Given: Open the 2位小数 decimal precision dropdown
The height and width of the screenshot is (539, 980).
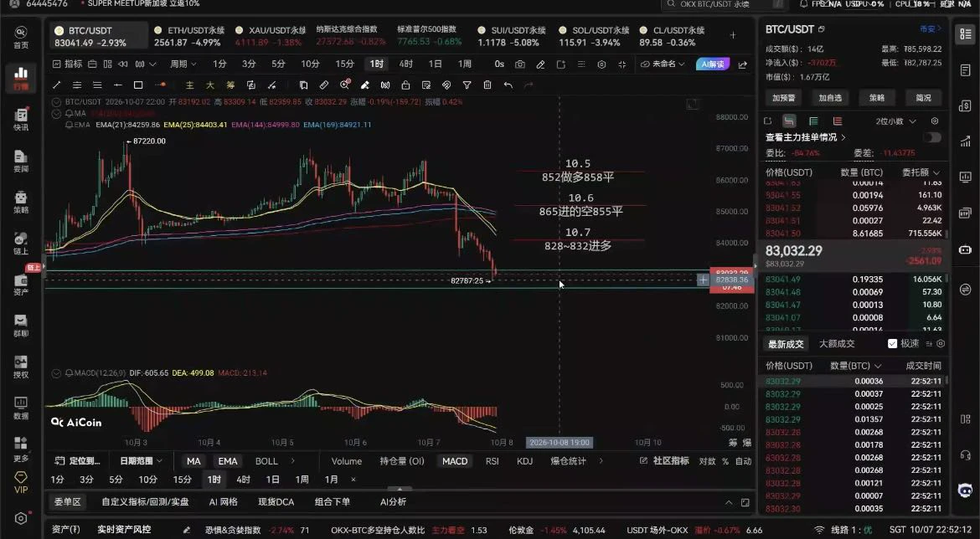Looking at the screenshot, I should (x=895, y=121).
